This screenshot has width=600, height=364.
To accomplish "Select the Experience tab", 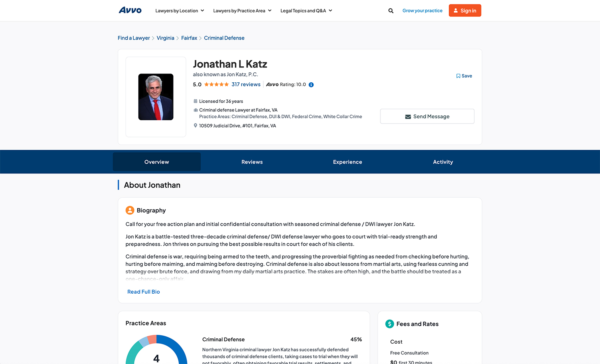I will (347, 161).
